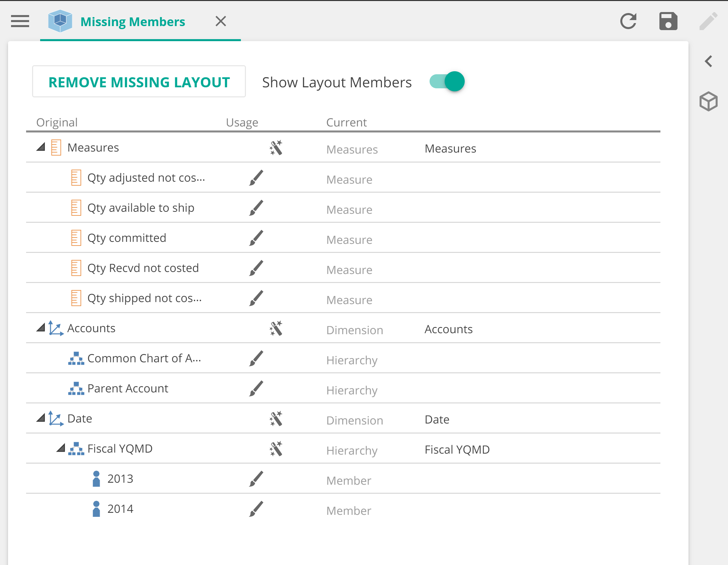Click the brush icon for Qty shipped not cos...
The width and height of the screenshot is (728, 565).
pyautogui.click(x=256, y=298)
